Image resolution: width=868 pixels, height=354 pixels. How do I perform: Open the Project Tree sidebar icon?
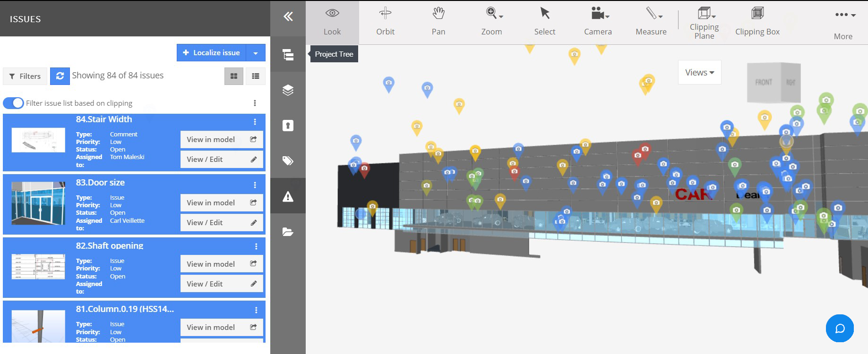pos(288,54)
